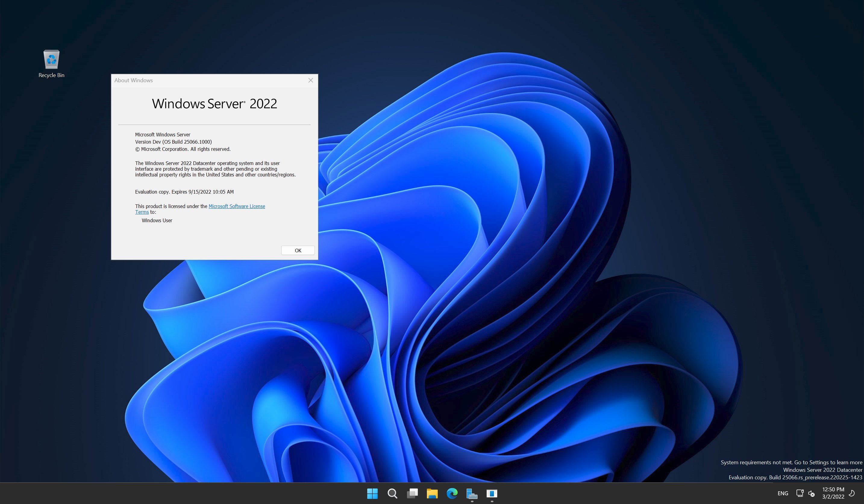This screenshot has width=864, height=504.
Task: Click the taskbar Search magnifier icon
Action: click(x=392, y=493)
